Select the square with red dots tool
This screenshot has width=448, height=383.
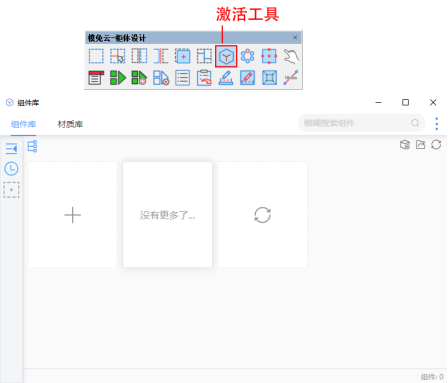tap(269, 56)
